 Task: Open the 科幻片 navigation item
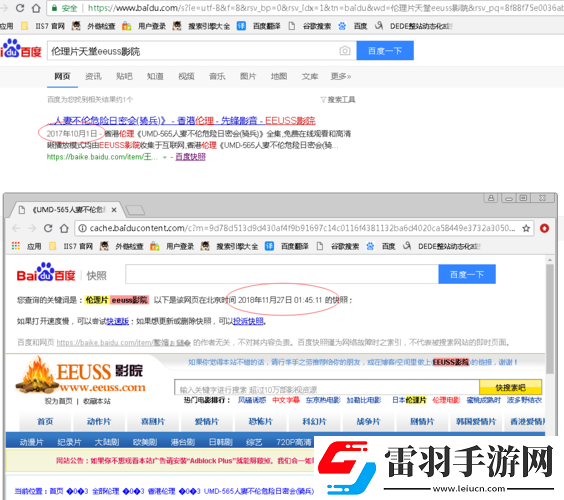(x=314, y=422)
